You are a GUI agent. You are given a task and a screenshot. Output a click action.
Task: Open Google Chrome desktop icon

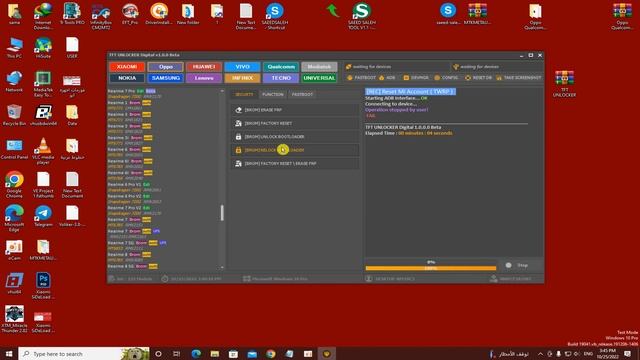tap(14, 185)
